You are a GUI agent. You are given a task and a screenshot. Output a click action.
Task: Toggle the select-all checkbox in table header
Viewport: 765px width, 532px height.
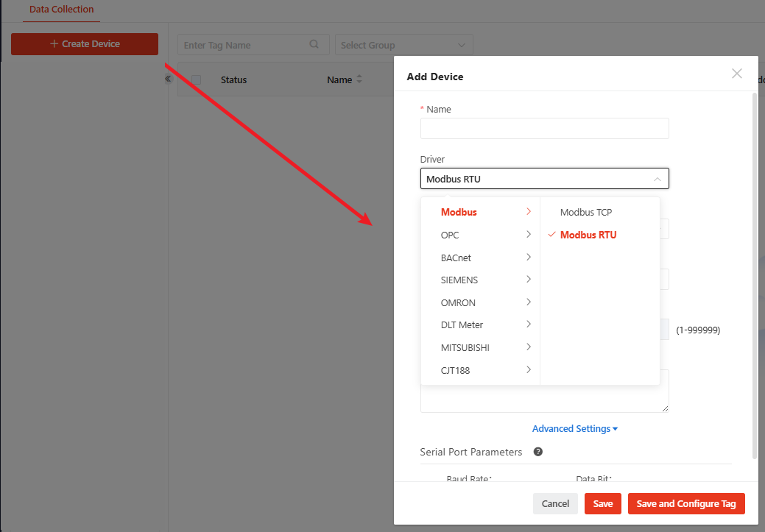pyautogui.click(x=196, y=79)
